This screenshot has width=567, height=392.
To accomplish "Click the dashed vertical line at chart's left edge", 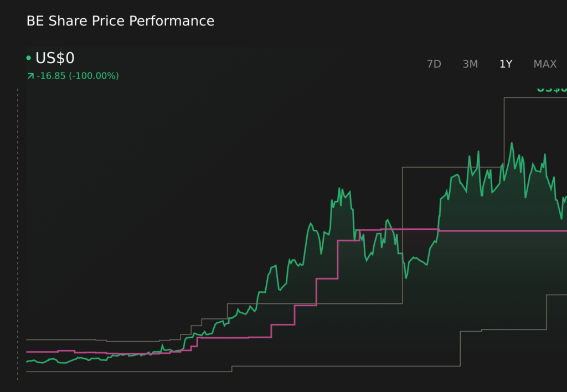I will (x=18, y=233).
